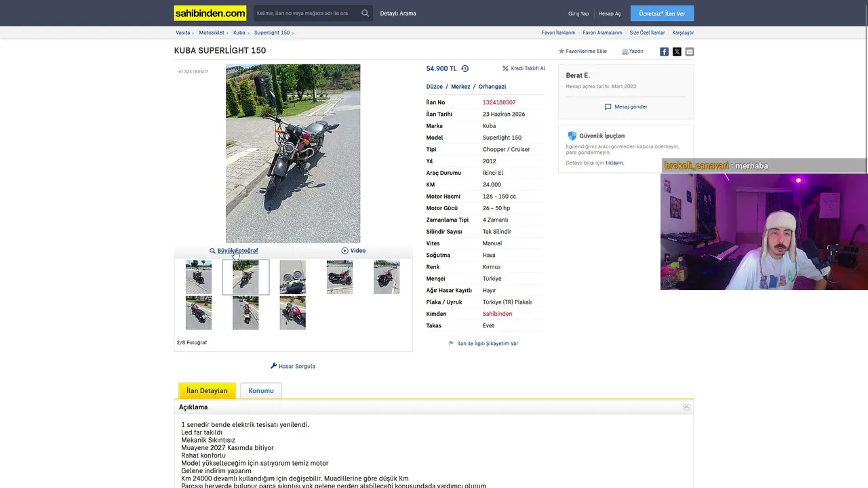Screen dimensions: 868x488
Task: Collapse the Açıklama section
Action: (x=686, y=407)
